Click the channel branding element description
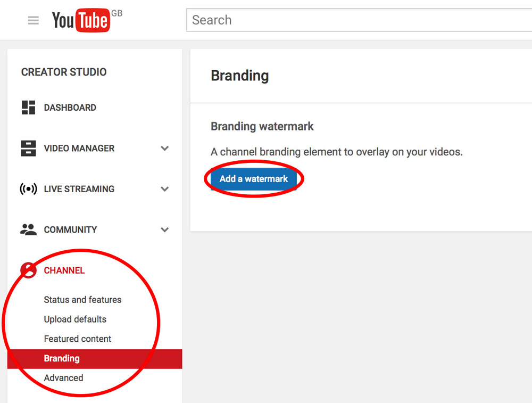 (337, 152)
